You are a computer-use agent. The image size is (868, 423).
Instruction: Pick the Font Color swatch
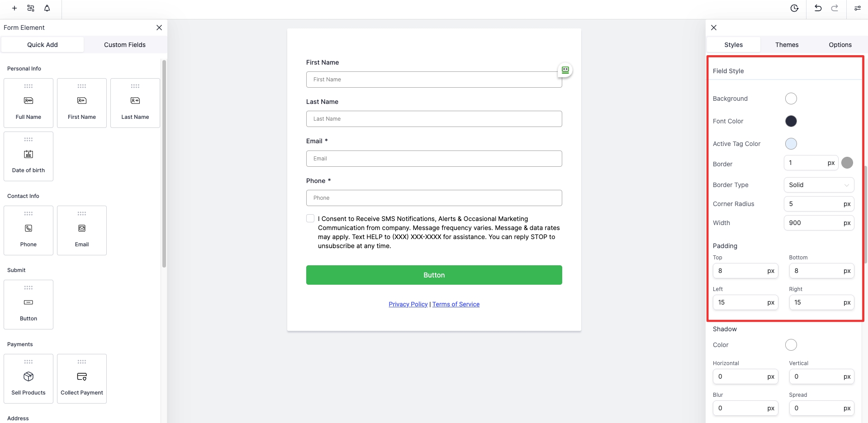[x=791, y=121]
